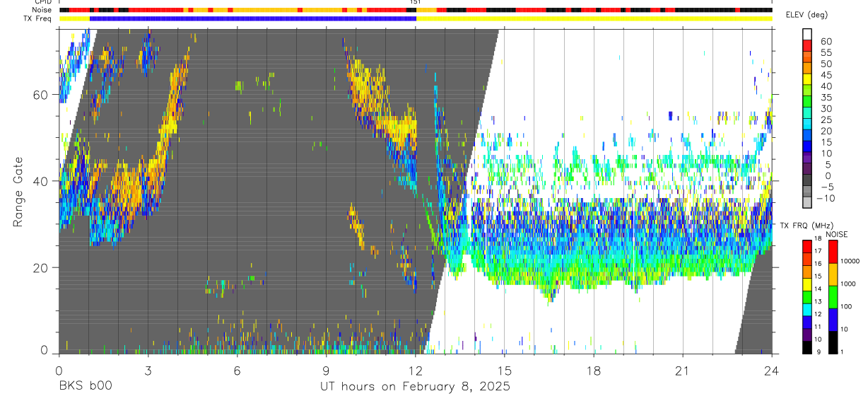This screenshot has width=868, height=401.
Task: Click the UT hour tick label '12'
Action: (x=416, y=371)
